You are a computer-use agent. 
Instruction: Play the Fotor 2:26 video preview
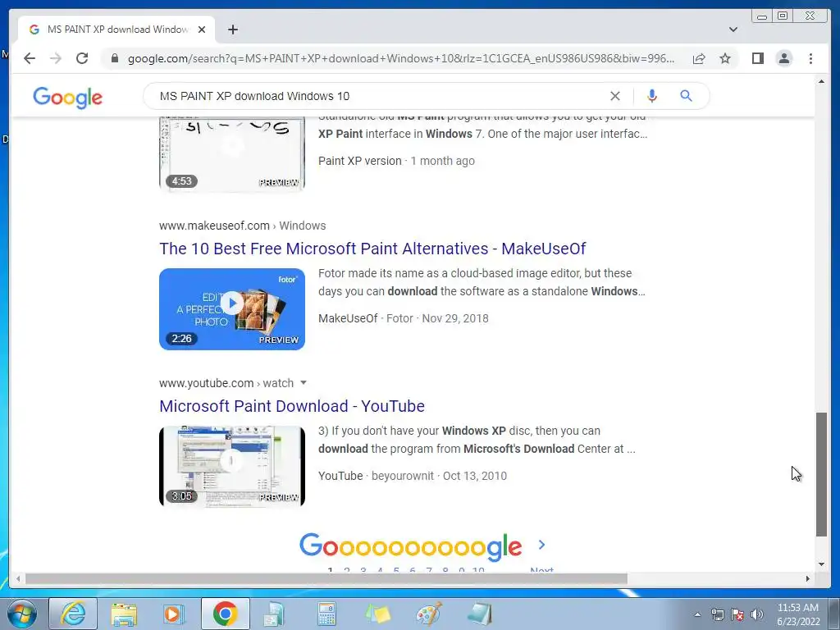click(232, 309)
